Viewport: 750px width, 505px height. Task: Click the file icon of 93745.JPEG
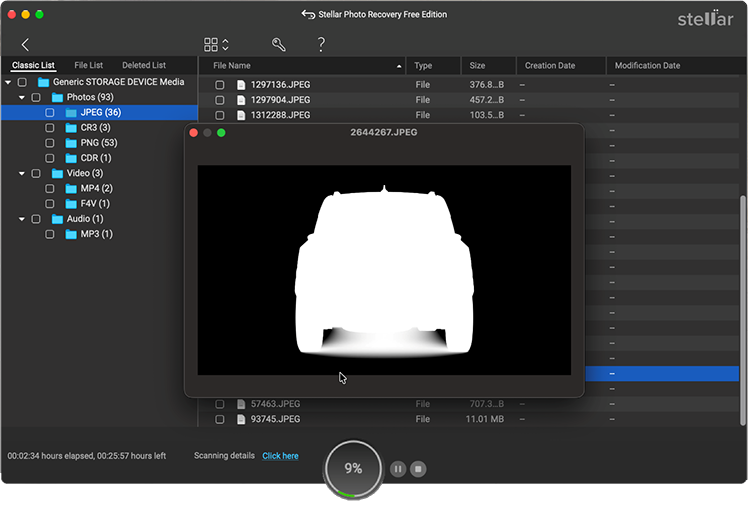(x=241, y=419)
